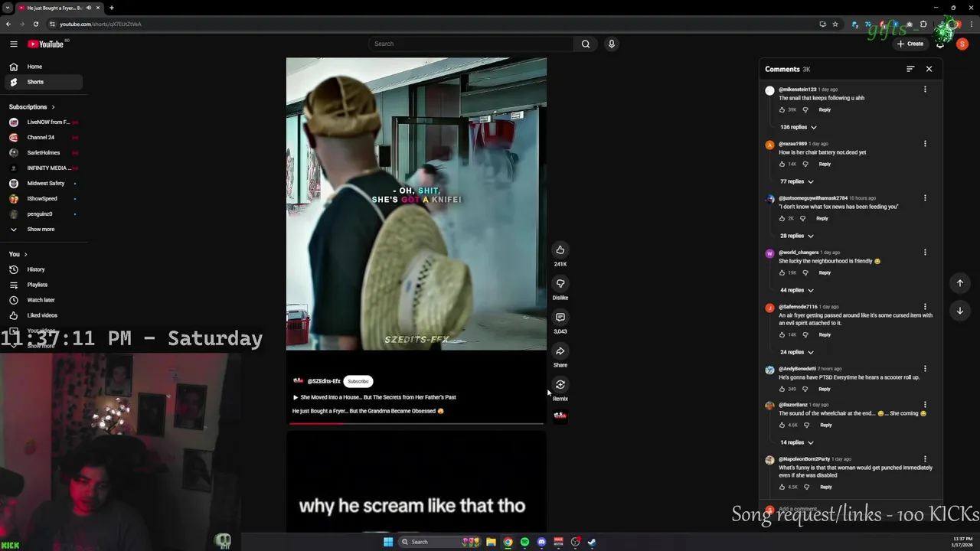Image resolution: width=980 pixels, height=551 pixels.
Task: Open Midwest Safety subscription channel
Action: tap(43, 184)
